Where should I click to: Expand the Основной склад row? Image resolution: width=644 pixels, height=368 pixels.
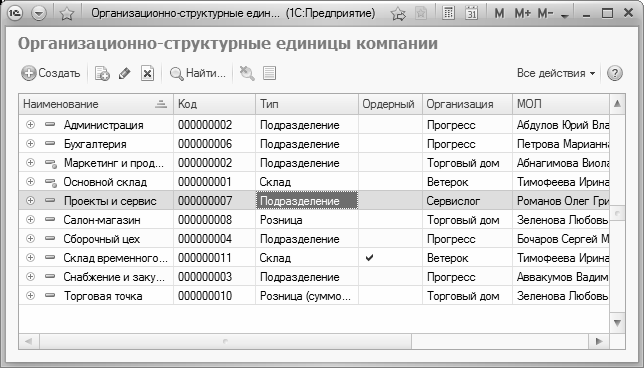(x=30, y=181)
